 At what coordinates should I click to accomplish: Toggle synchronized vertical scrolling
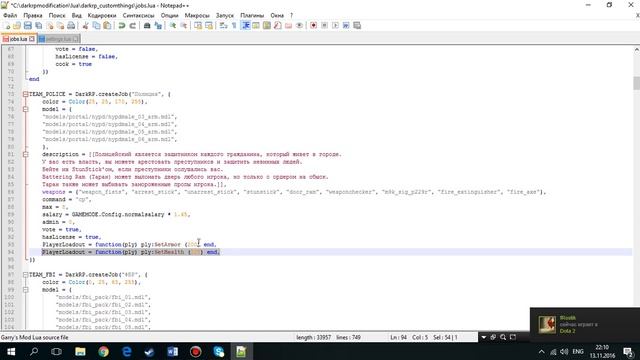tap(198, 26)
